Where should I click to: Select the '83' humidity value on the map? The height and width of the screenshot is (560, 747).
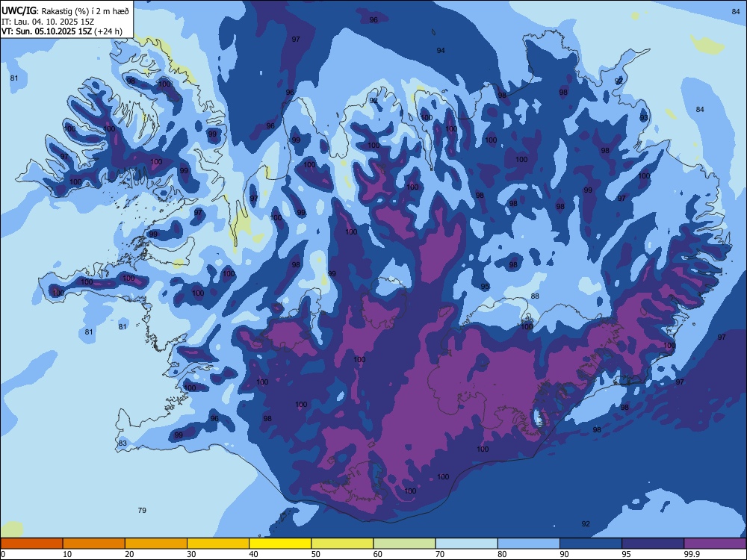123,444
